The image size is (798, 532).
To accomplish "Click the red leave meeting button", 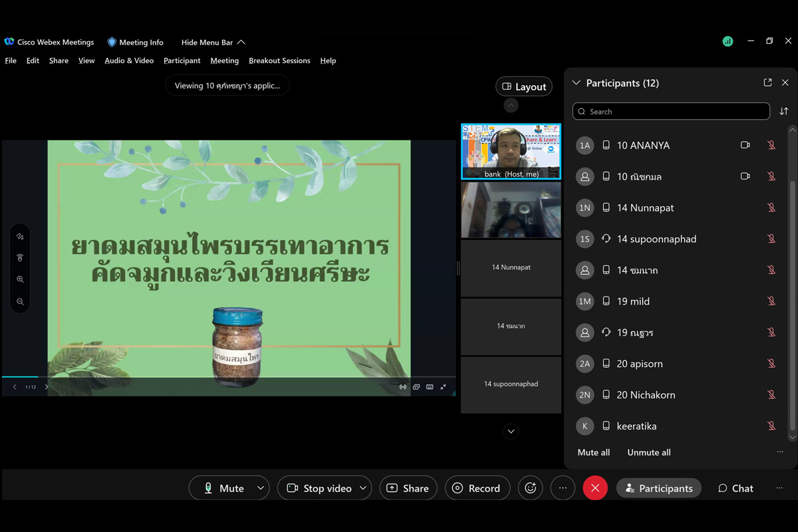I will click(595, 488).
